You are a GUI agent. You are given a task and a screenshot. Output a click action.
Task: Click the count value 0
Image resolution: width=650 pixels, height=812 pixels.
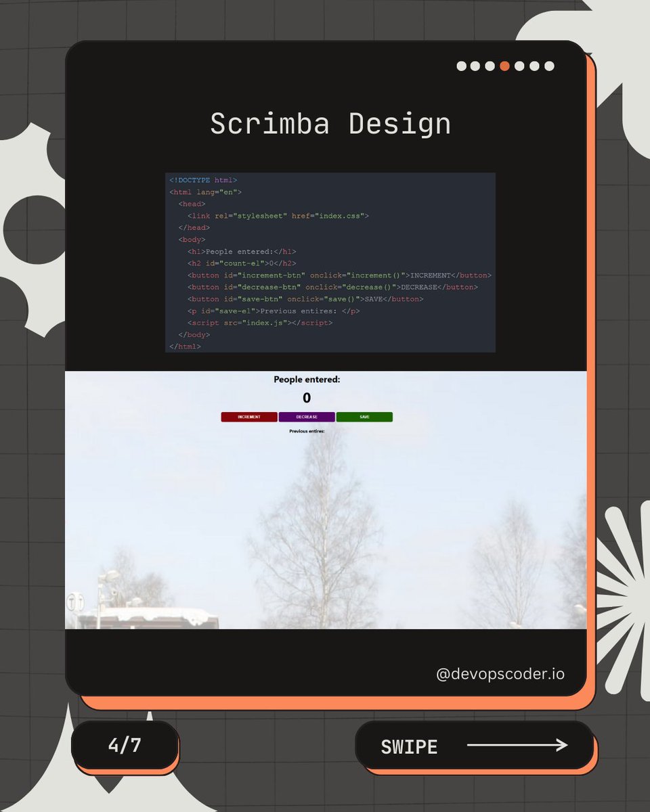click(307, 398)
